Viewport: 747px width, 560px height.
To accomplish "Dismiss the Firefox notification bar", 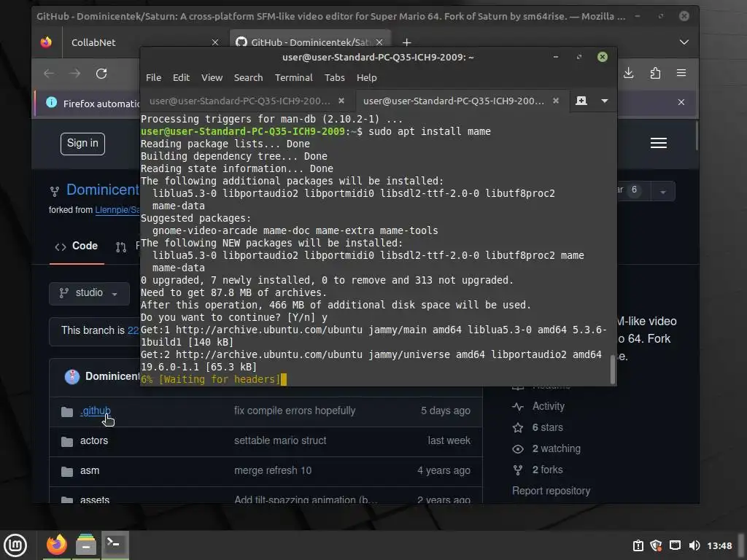I will click(681, 102).
